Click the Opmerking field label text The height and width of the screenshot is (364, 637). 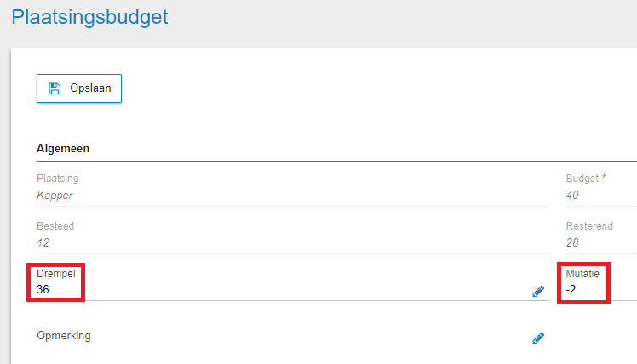coord(64,336)
